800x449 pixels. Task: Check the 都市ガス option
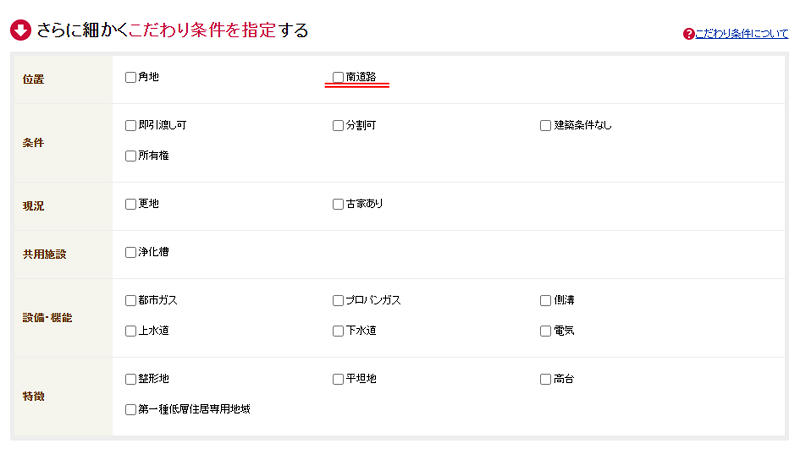coord(131,300)
